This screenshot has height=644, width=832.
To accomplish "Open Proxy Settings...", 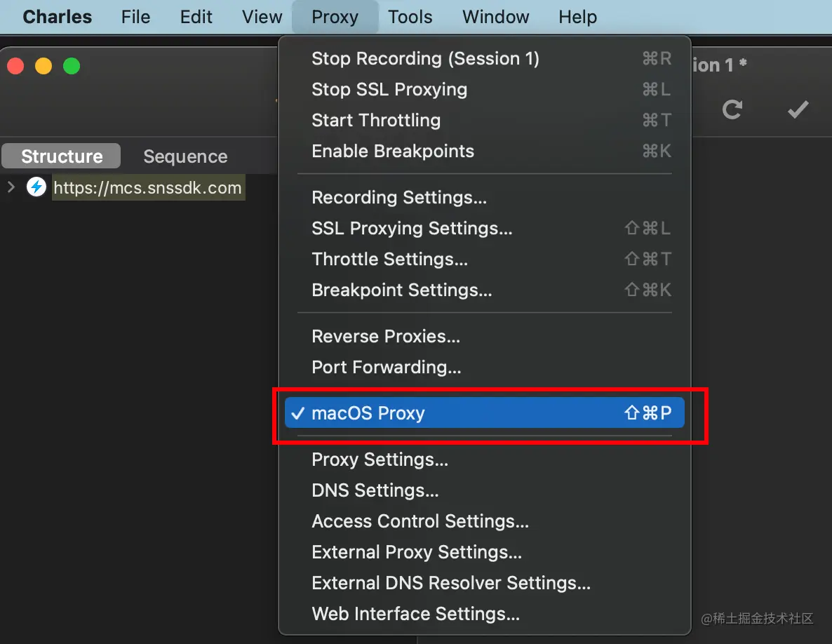I will pos(485,459).
